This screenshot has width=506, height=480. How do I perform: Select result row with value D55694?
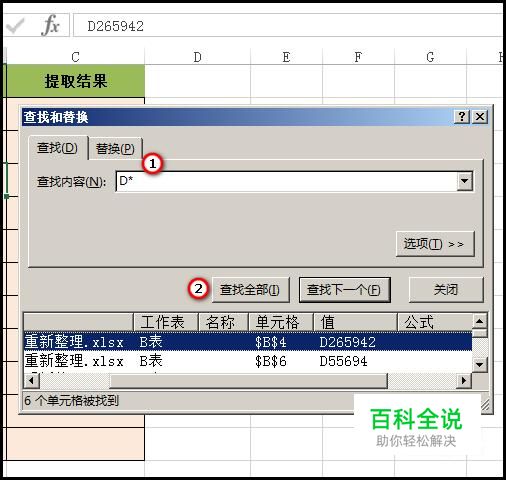[x=248, y=361]
